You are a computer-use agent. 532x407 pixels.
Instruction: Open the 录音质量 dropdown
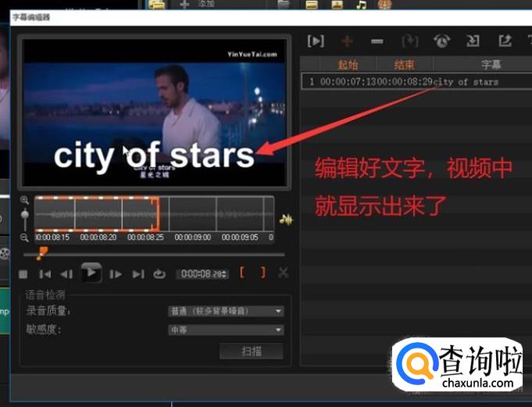pos(226,311)
